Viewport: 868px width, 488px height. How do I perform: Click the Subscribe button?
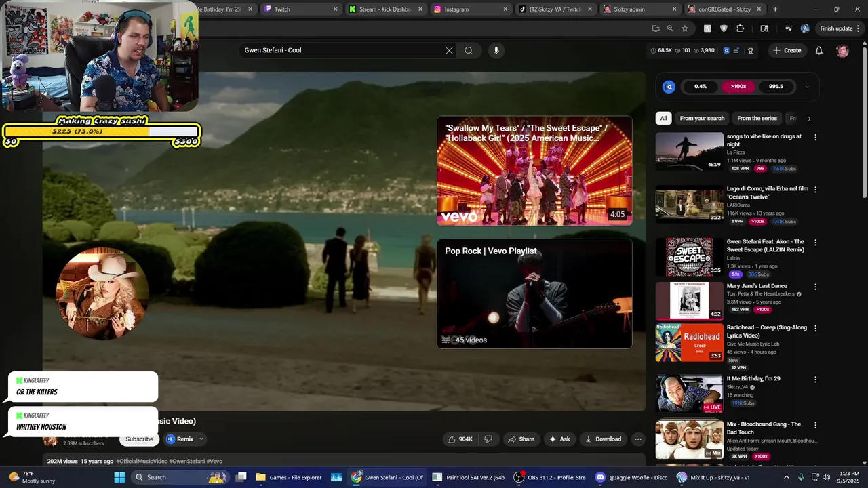click(139, 439)
